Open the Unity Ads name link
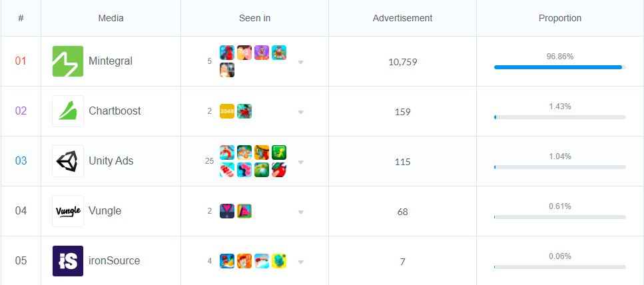The height and width of the screenshot is (285, 644). coord(111,161)
